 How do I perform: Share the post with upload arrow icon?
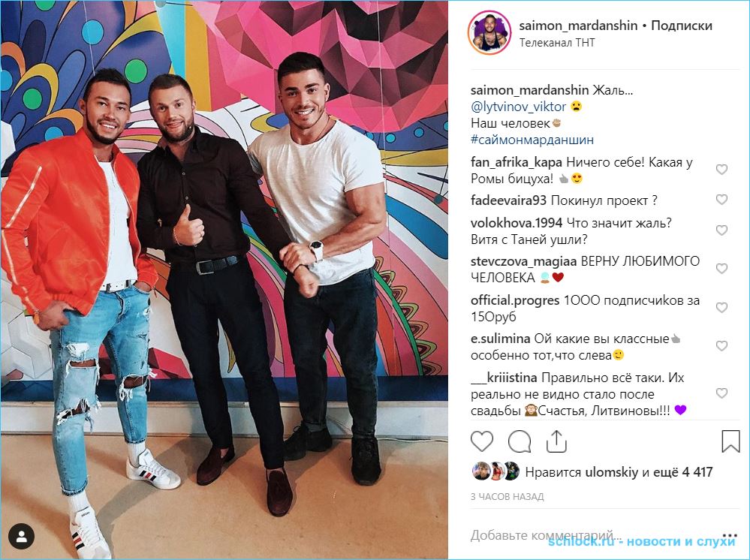556,441
